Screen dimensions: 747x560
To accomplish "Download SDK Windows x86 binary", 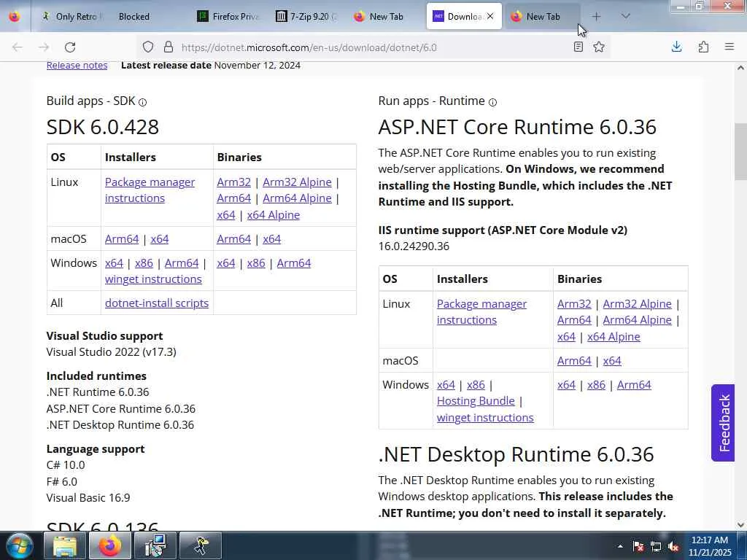I will (256, 262).
